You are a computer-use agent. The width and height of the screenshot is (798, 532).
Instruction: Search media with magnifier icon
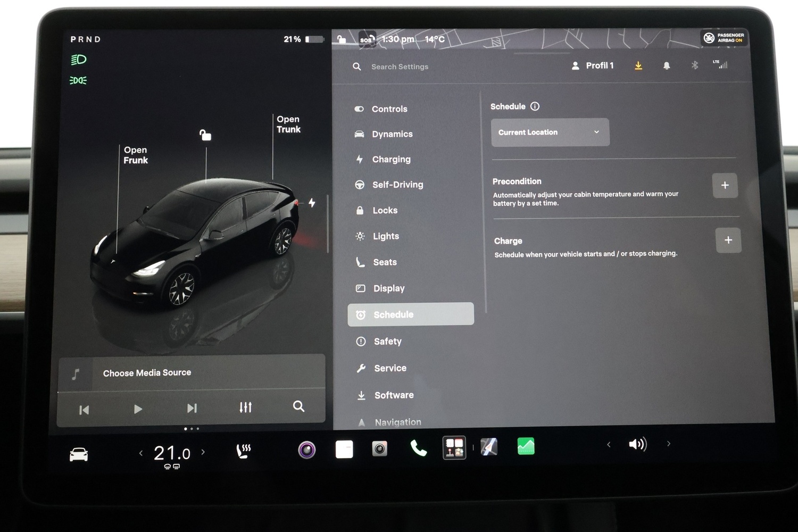[x=299, y=406]
